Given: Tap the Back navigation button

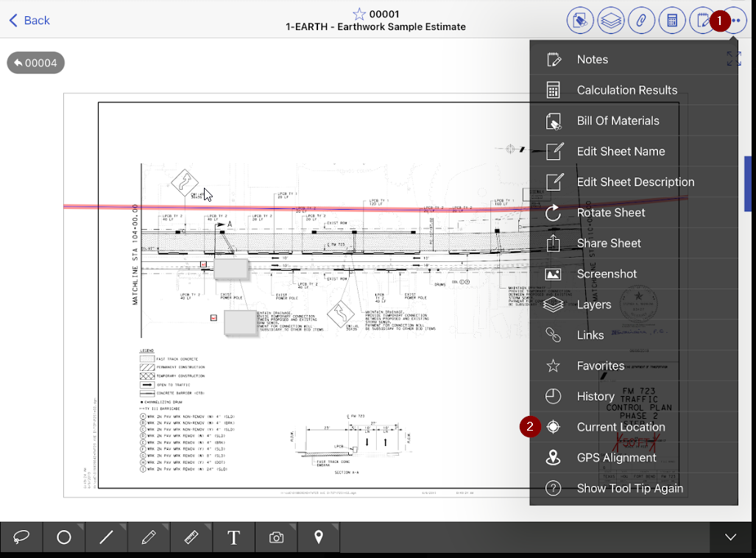Looking at the screenshot, I should coord(28,20).
